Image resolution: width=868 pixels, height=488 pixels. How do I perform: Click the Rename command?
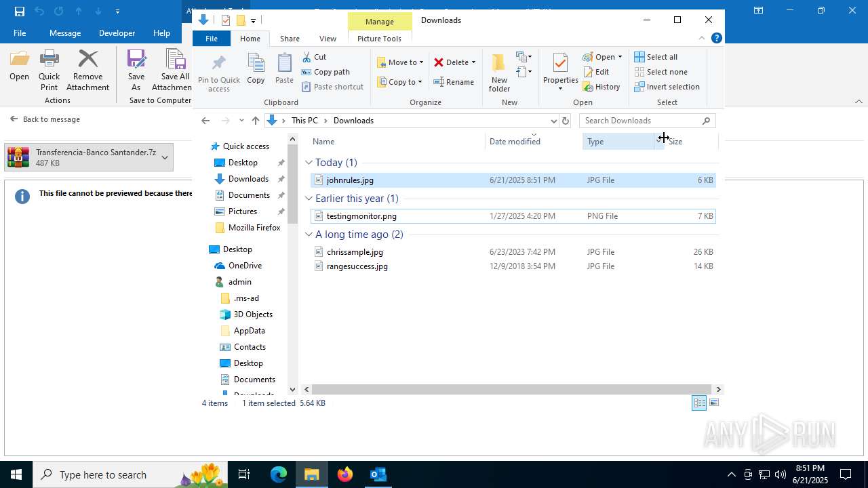tap(454, 82)
